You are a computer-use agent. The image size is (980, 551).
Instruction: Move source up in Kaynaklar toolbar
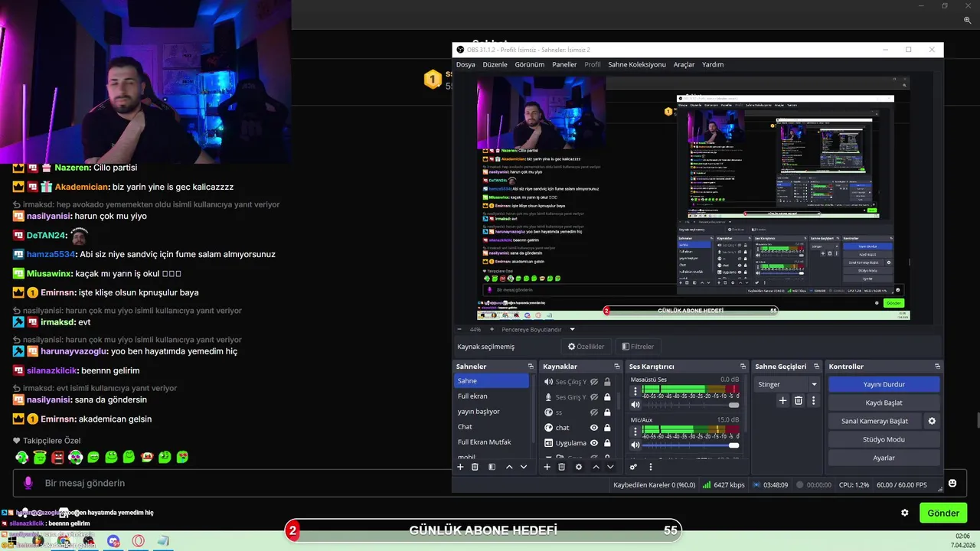[596, 467]
